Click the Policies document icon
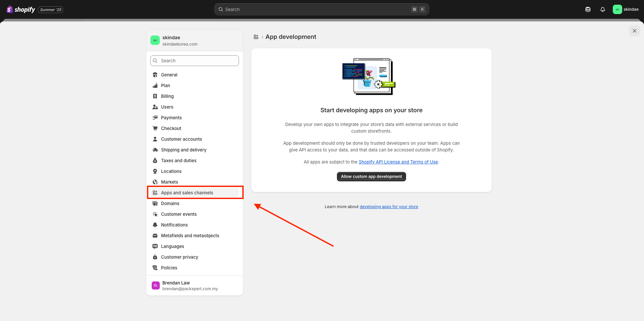644x321 pixels. tap(155, 268)
